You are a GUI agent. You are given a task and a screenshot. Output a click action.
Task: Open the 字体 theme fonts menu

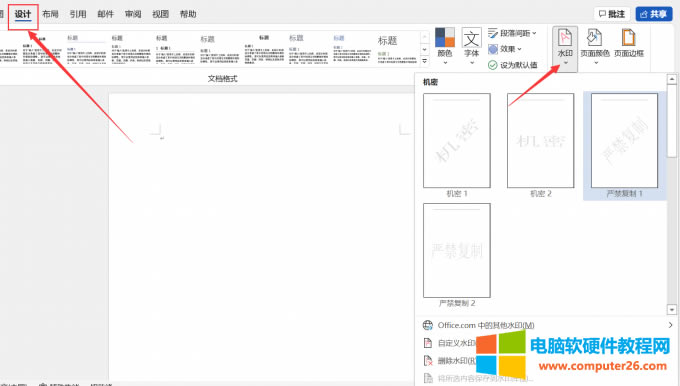[x=471, y=46]
